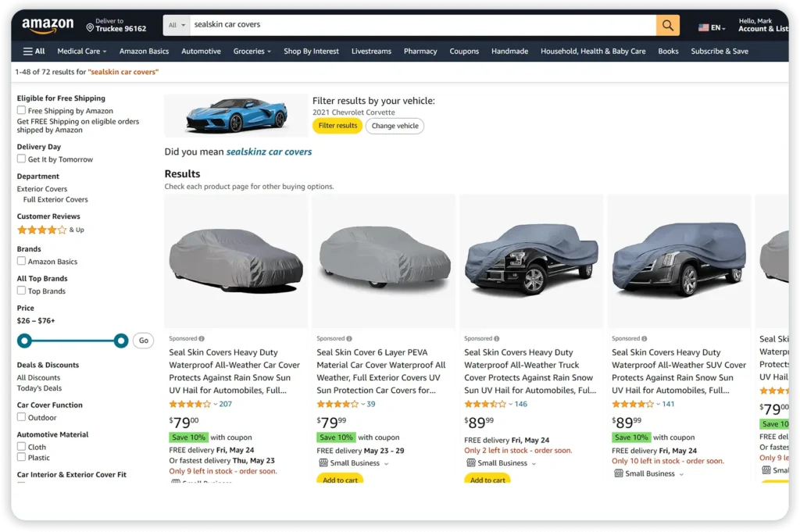Image resolution: width=800 pixels, height=532 pixels.
Task: Click the Small Business icon on Truck Cover
Action: point(470,463)
